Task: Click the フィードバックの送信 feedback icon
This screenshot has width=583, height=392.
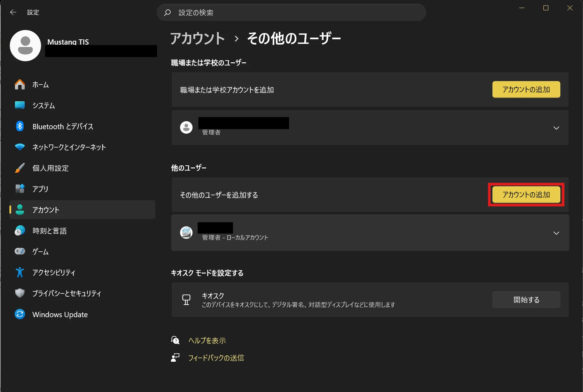Action: point(175,358)
